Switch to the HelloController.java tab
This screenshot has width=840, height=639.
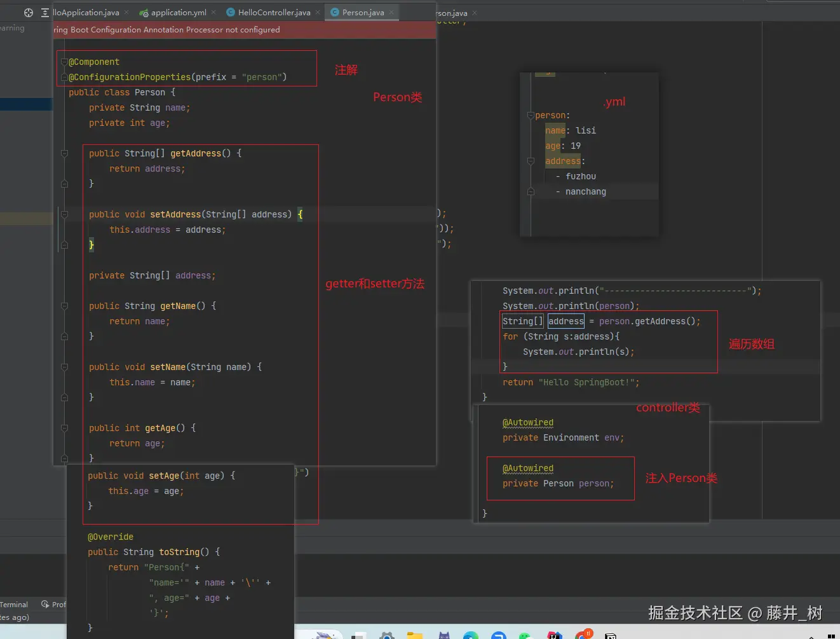tap(274, 13)
